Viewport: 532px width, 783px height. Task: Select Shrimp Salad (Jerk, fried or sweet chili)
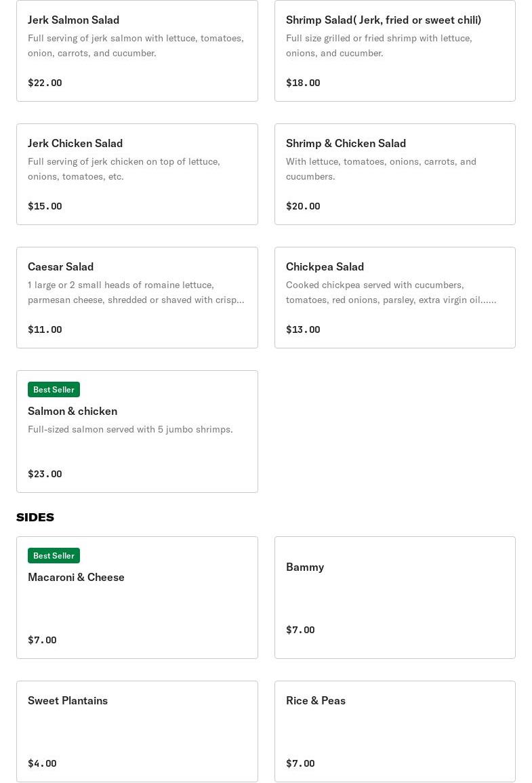coord(383,20)
